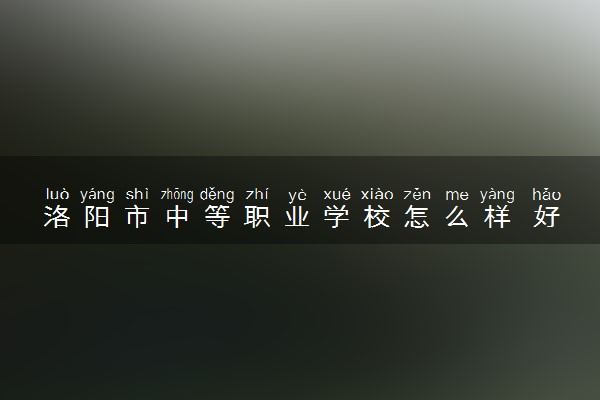The height and width of the screenshot is (400, 600).
Task: Select the character 阳 in the caption
Action: tap(97, 217)
